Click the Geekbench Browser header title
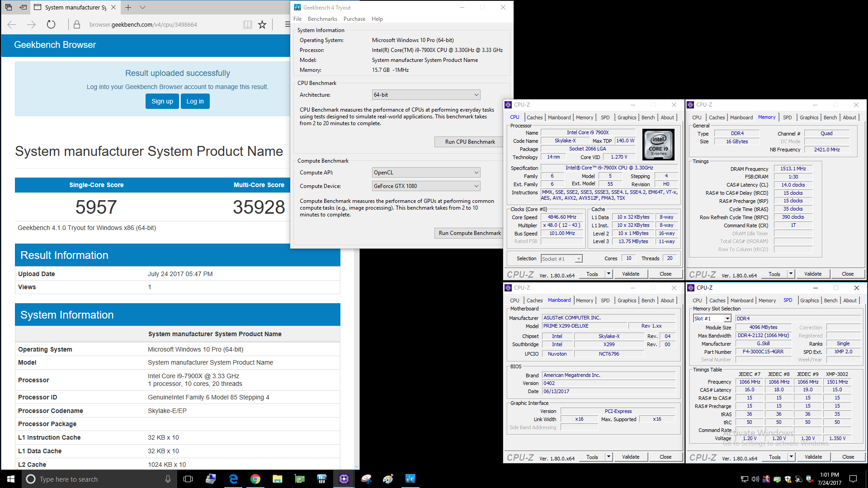 point(55,45)
